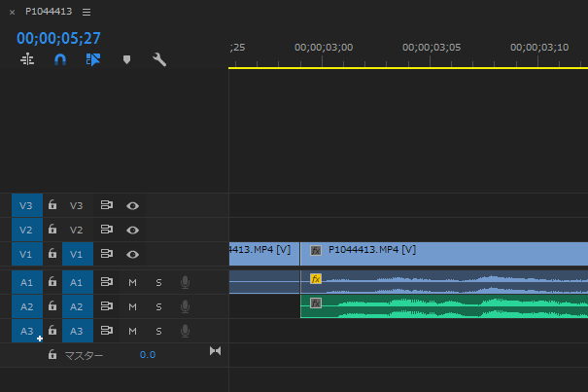Screen dimensions: 588x392
Task: Toggle sync lock on A2
Action: click(107, 306)
